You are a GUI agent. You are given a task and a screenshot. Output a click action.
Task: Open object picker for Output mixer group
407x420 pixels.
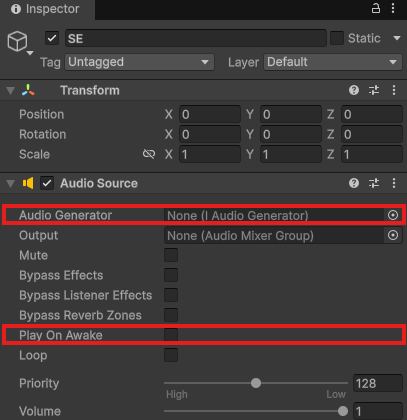(393, 235)
